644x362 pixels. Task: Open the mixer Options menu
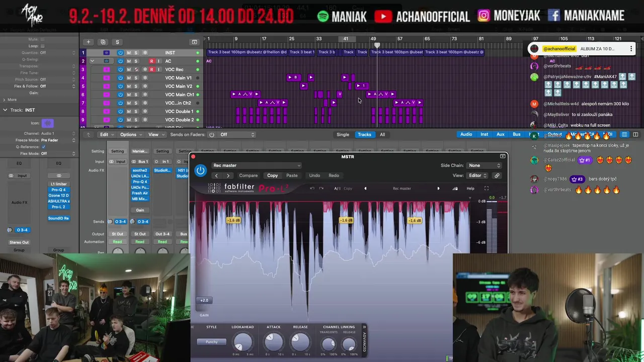[130, 135]
